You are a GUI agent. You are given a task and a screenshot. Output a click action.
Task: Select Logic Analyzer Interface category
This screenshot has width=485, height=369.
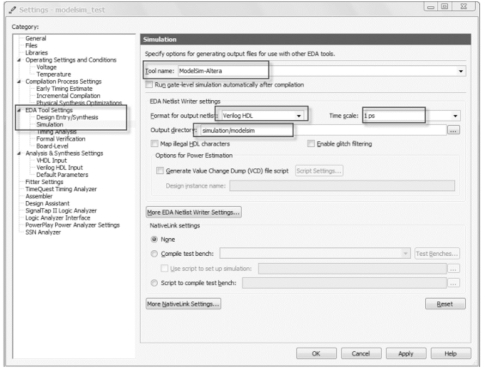tap(58, 218)
